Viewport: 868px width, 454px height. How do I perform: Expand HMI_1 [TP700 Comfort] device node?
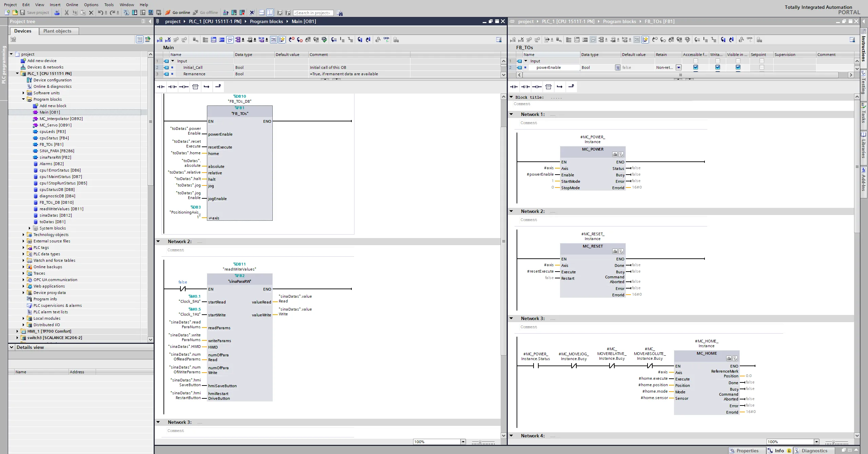[x=17, y=331]
